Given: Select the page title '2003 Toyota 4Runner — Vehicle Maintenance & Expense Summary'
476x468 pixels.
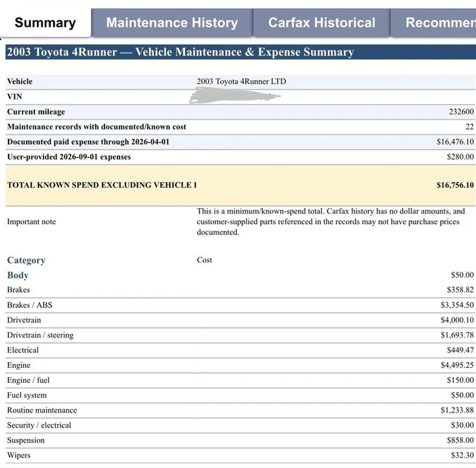Looking at the screenshot, I should (181, 52).
